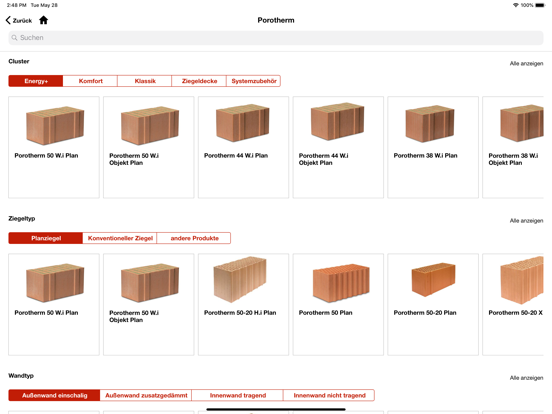Switch to Konventioneller Ziegel tab
The height and width of the screenshot is (414, 552).
coord(120,238)
